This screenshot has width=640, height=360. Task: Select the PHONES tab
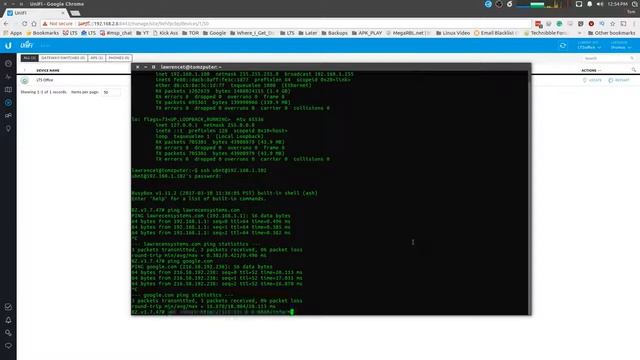click(x=118, y=58)
